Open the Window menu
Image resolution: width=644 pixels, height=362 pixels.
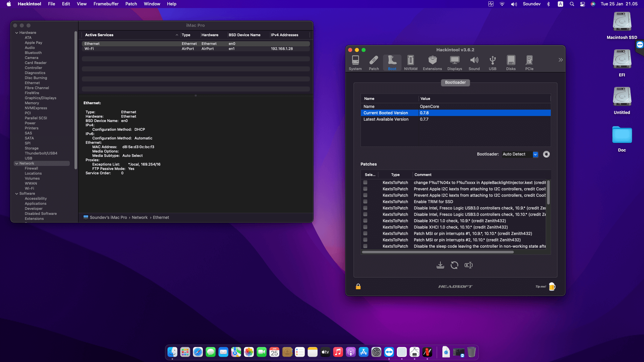coord(152,4)
